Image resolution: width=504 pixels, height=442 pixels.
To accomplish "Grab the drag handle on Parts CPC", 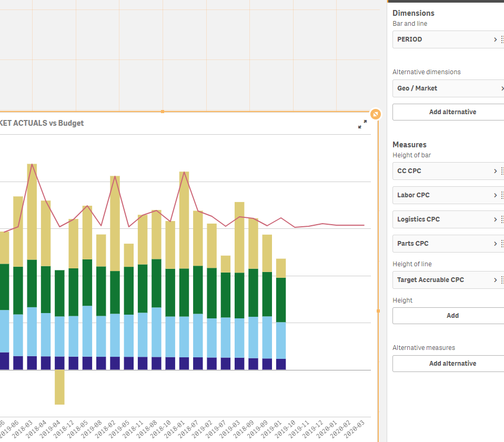I will (x=502, y=244).
